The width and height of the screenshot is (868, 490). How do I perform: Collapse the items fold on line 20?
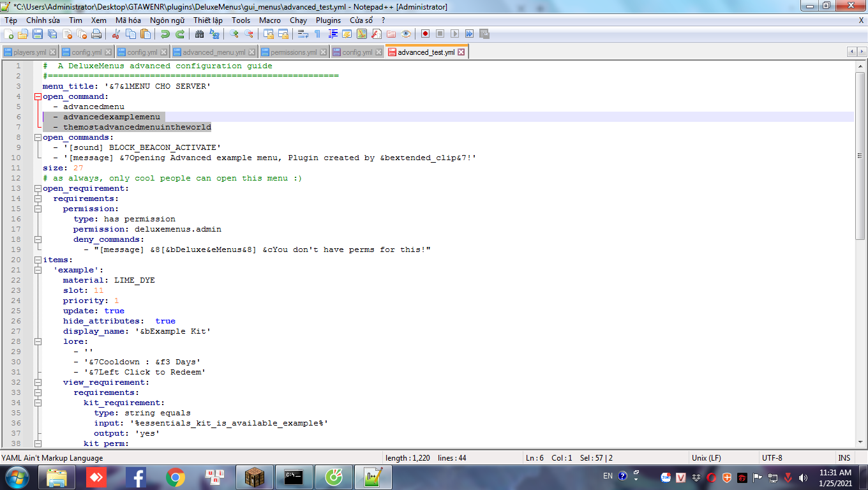(x=38, y=260)
